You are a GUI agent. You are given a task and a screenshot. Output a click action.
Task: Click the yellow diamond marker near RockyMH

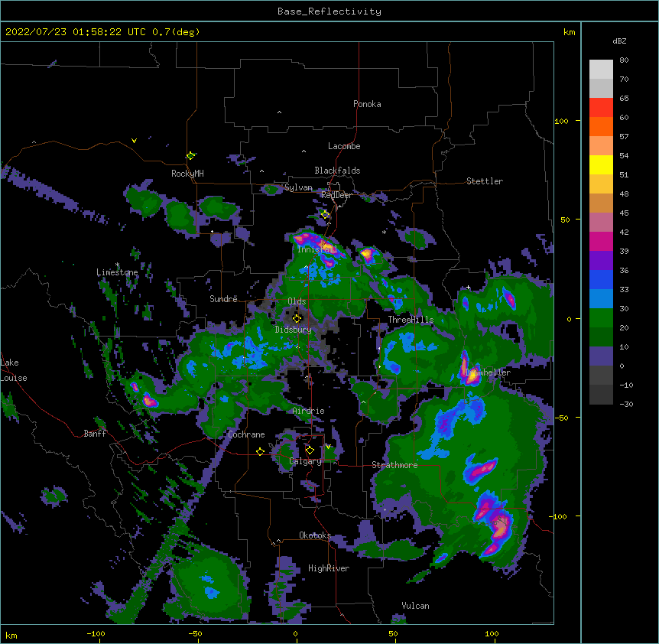click(190, 155)
